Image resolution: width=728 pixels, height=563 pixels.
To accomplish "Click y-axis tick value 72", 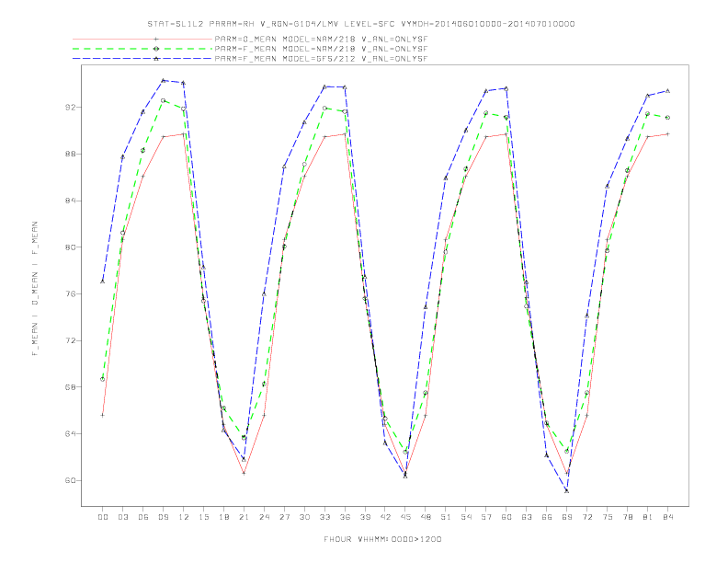I will [70, 340].
